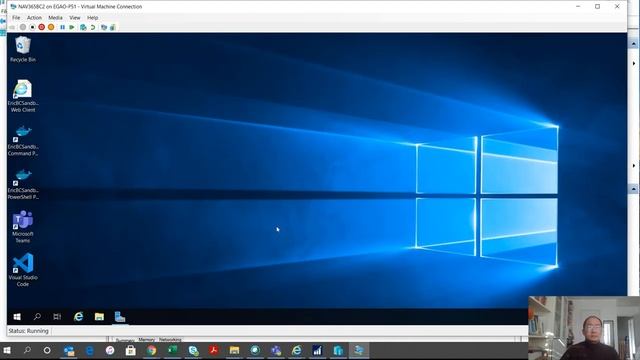Click the host taskbar Search icon
The height and width of the screenshot is (360, 640).
click(x=27, y=350)
